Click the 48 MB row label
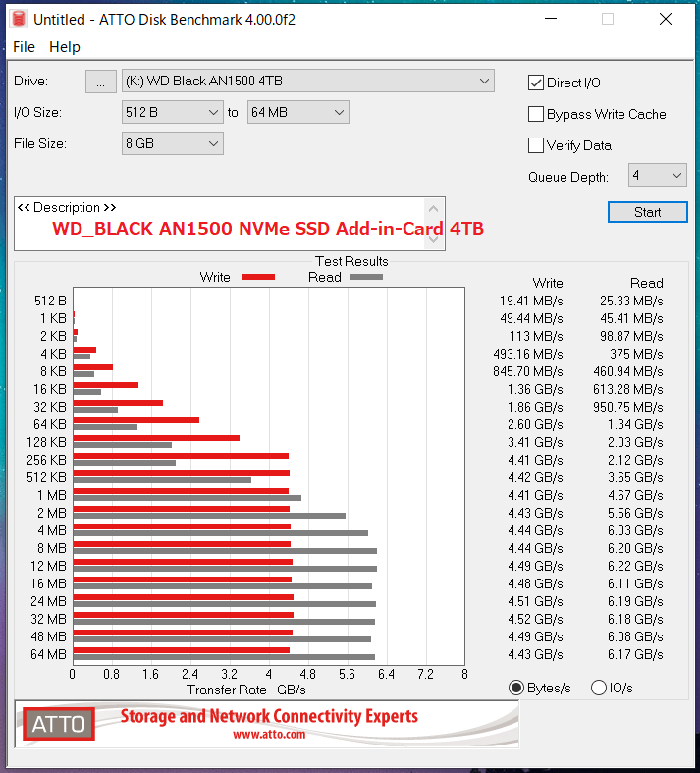This screenshot has height=773, width=700. [48, 636]
